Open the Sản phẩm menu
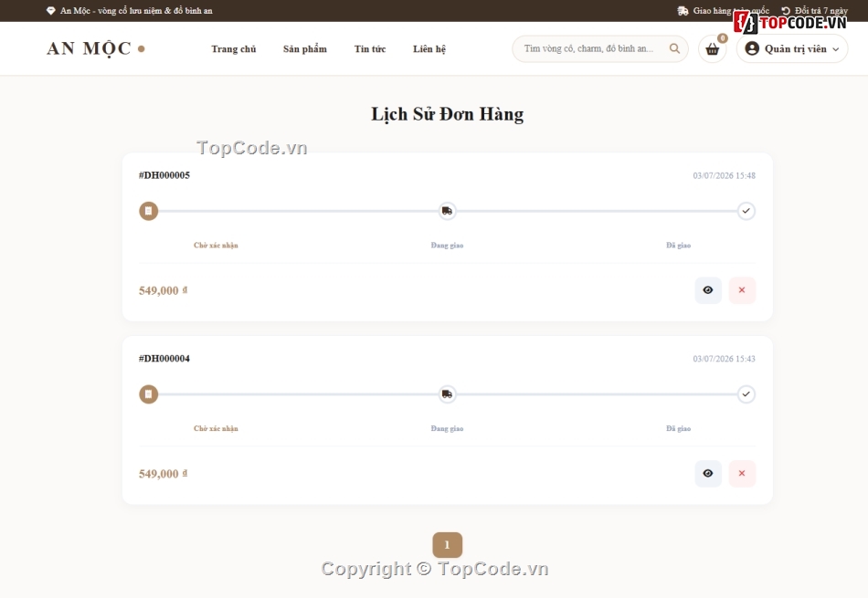Image resolution: width=868 pixels, height=598 pixels. click(305, 48)
